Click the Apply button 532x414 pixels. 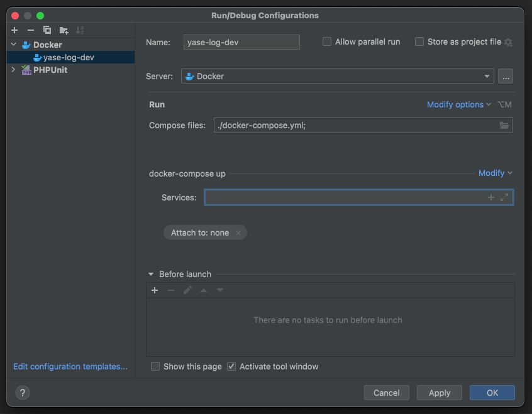pos(440,393)
